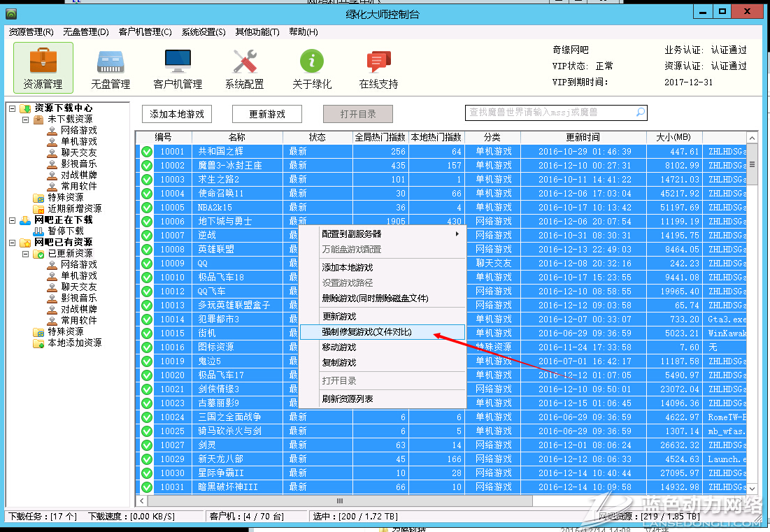Toggle the green check for 暗黑破坏神III row

147,487
